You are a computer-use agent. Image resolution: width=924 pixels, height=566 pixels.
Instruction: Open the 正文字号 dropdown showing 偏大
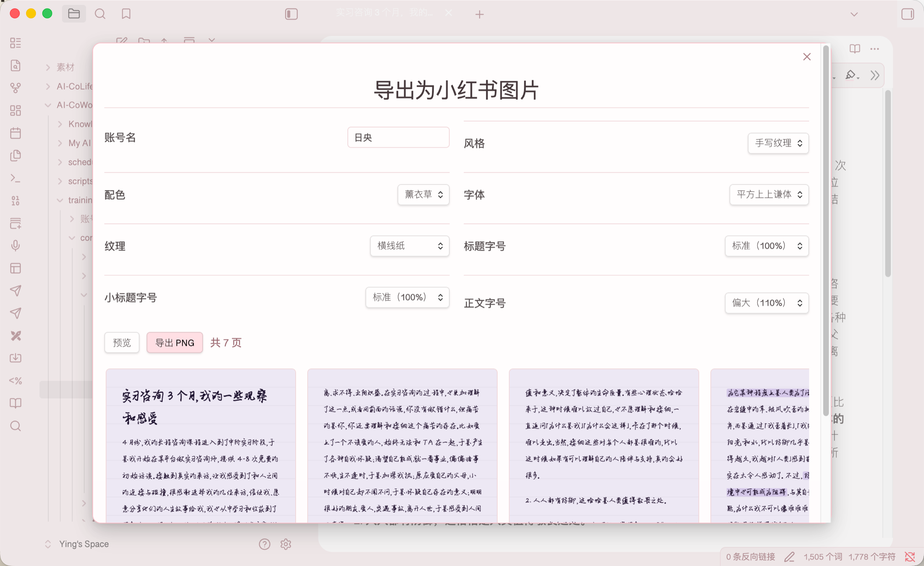click(767, 303)
